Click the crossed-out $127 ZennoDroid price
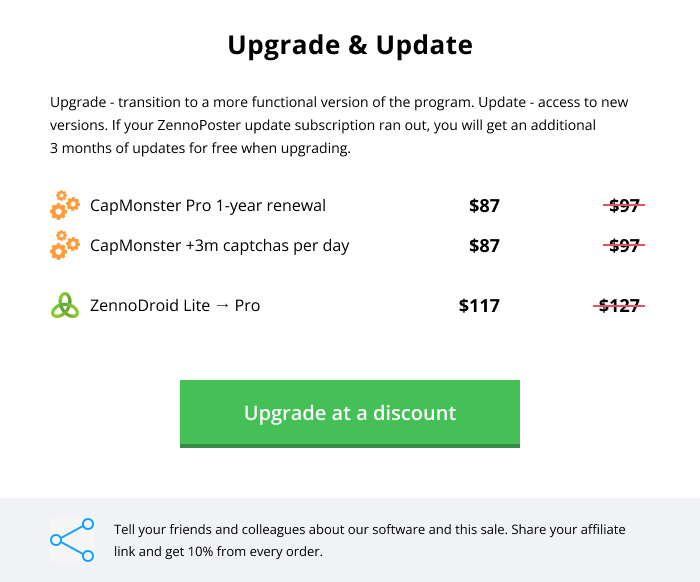 pyautogui.click(x=619, y=306)
